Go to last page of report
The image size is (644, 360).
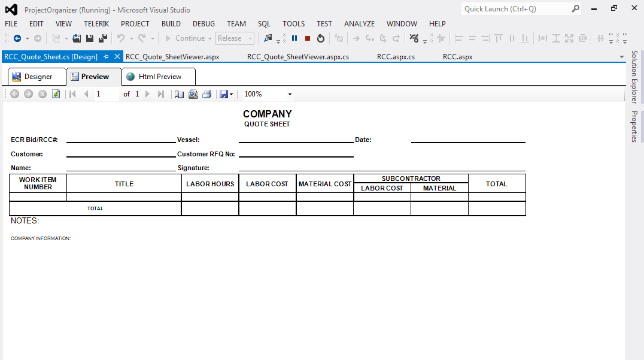(161, 94)
